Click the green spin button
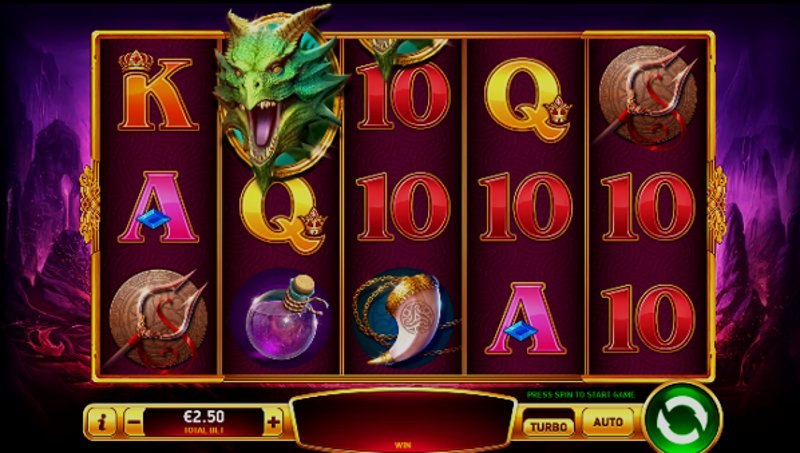 [683, 418]
